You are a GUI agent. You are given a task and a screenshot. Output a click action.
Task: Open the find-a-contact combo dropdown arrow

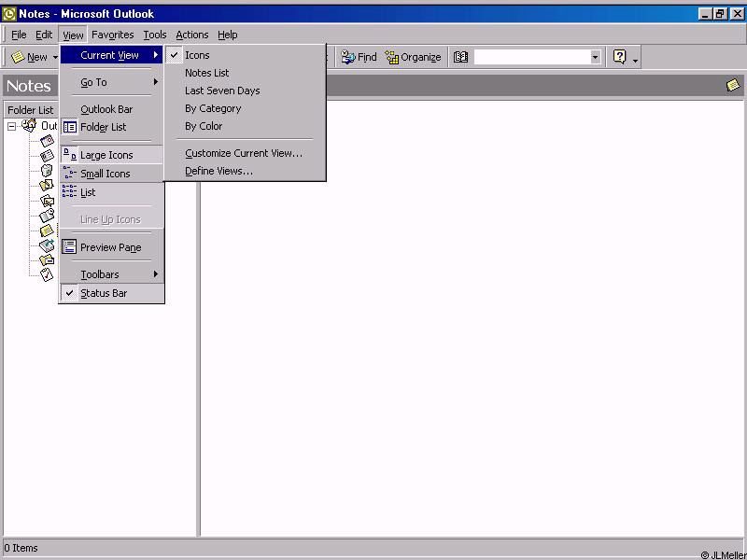595,58
